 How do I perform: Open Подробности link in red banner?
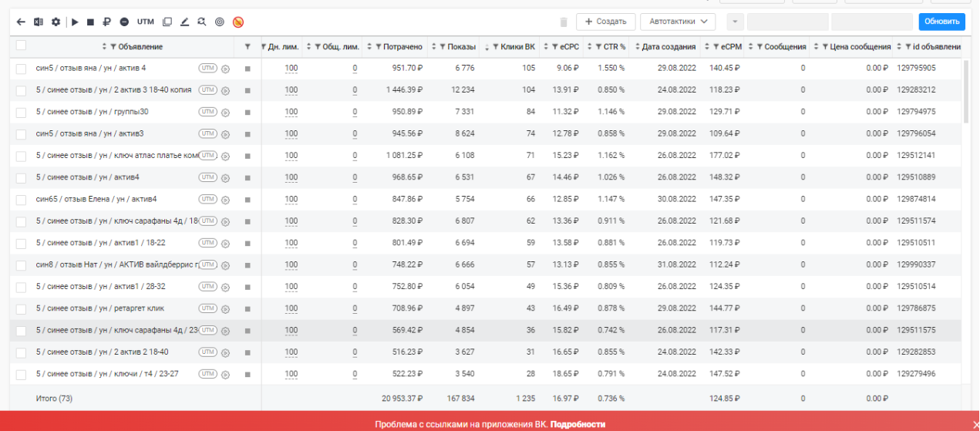click(578, 424)
